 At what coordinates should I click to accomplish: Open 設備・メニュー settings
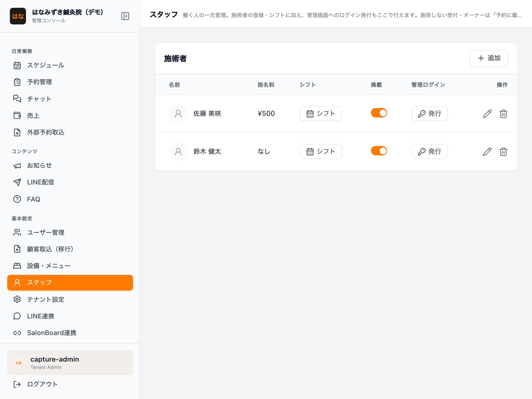[x=70, y=266]
